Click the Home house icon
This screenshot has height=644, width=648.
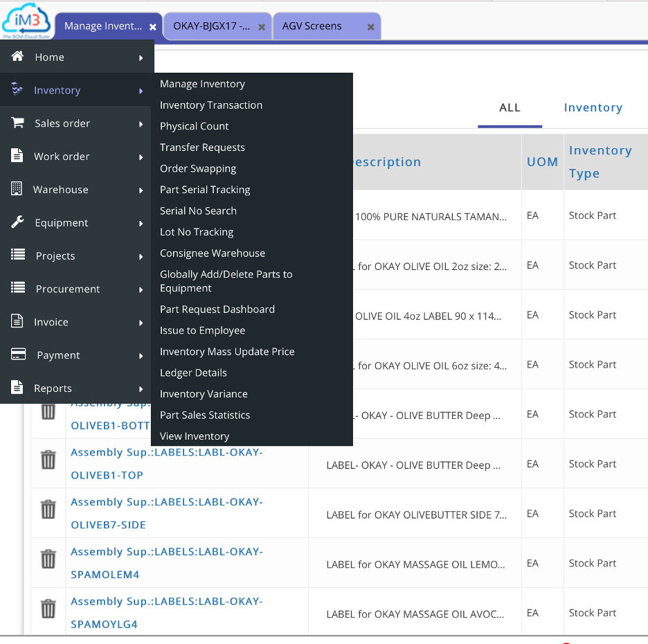(x=17, y=56)
